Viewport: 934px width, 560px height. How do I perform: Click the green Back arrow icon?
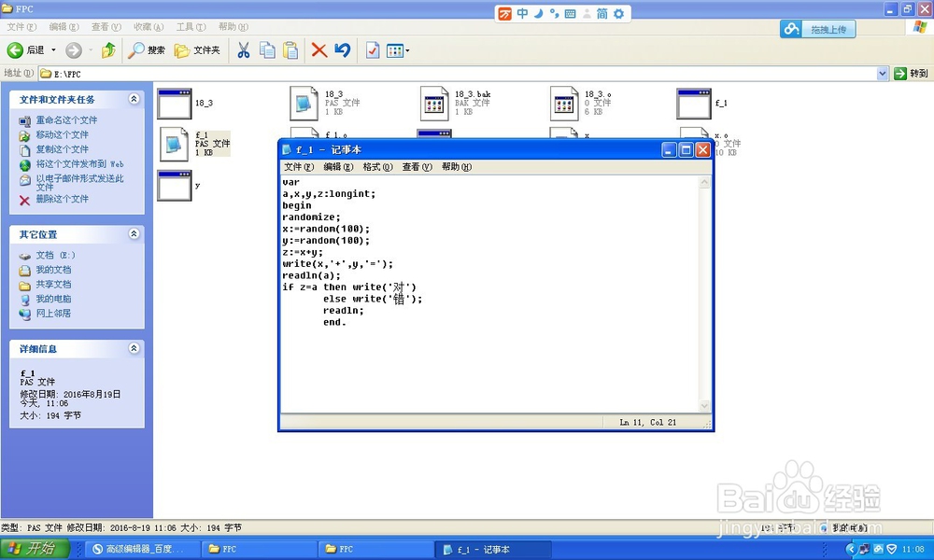pyautogui.click(x=15, y=50)
